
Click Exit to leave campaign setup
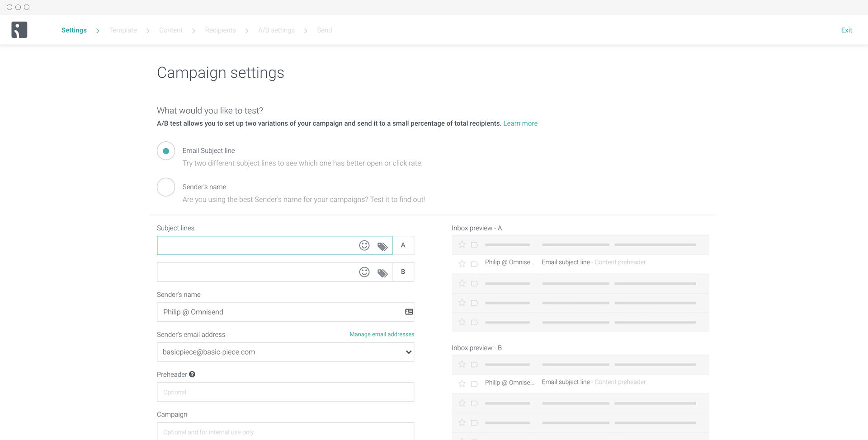[846, 30]
